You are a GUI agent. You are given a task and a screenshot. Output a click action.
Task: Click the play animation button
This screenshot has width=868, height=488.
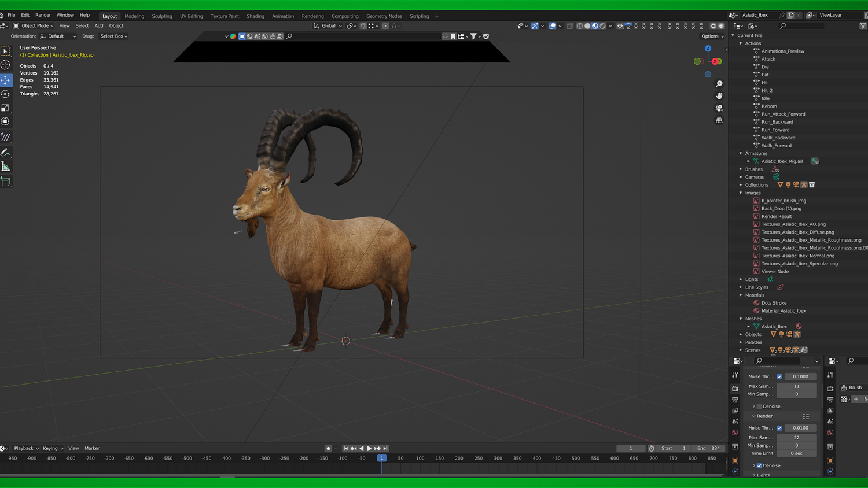[x=369, y=448]
